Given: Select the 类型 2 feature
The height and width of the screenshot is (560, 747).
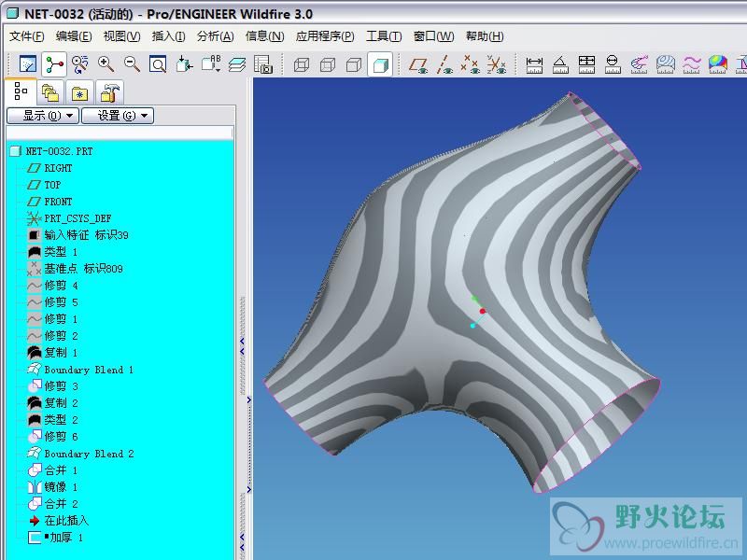Looking at the screenshot, I should click(x=61, y=420).
